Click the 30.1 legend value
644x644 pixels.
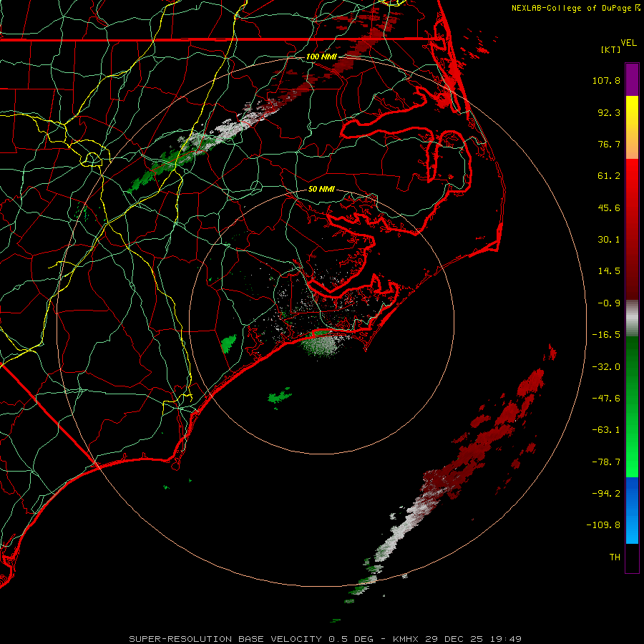point(609,240)
